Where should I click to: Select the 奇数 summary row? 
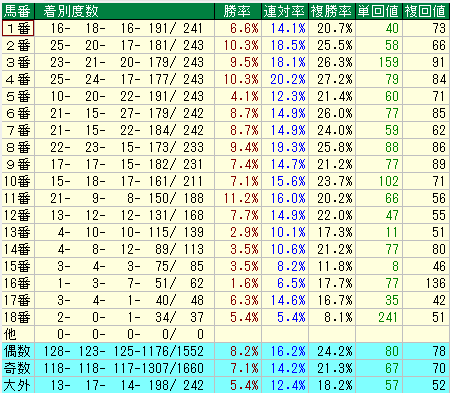pos(226,368)
